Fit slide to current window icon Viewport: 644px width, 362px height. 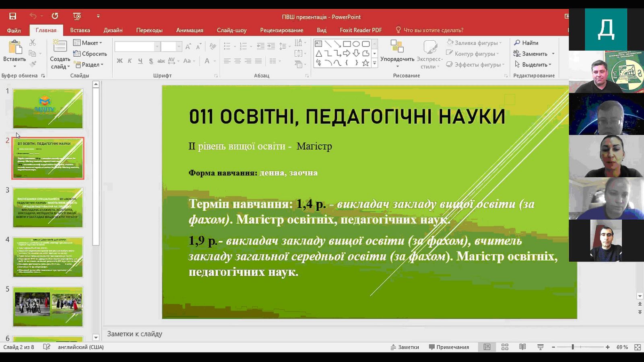point(638,347)
